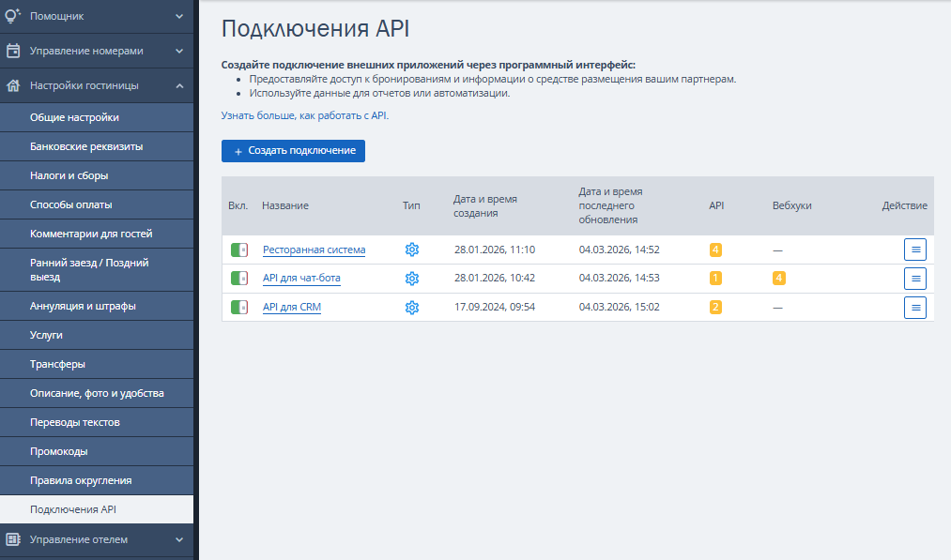
Task: Go to Аннуляция и штрафы settings
Action: tap(83, 306)
